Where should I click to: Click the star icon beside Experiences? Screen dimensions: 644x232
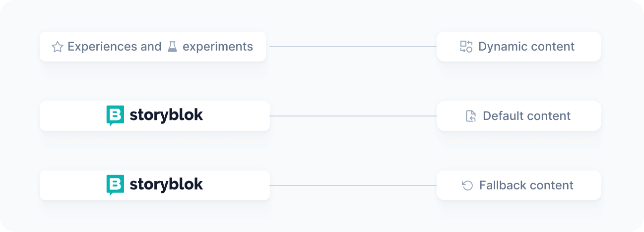tap(58, 47)
